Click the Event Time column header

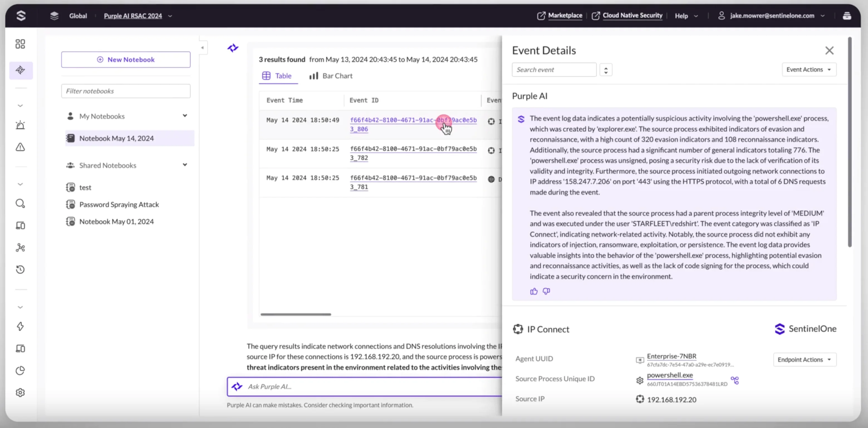285,100
